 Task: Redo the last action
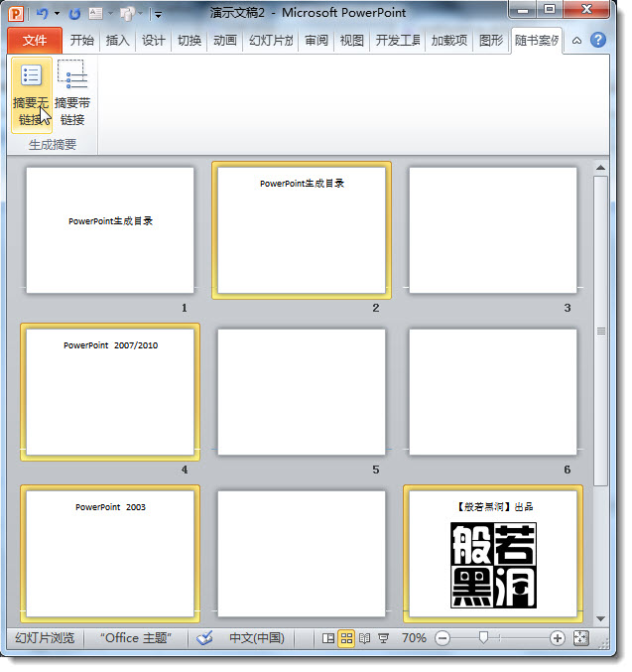coord(74,14)
